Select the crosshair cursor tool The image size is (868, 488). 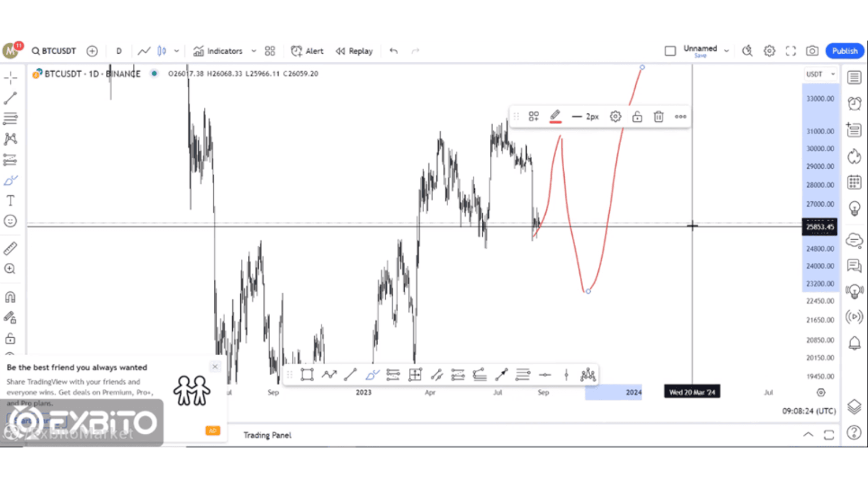pos(10,78)
